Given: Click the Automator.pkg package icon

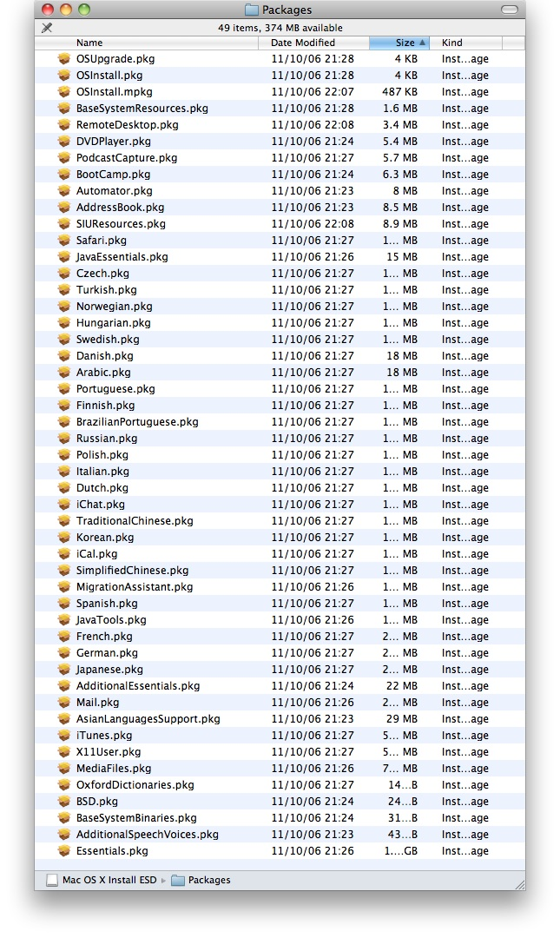Looking at the screenshot, I should click(64, 191).
